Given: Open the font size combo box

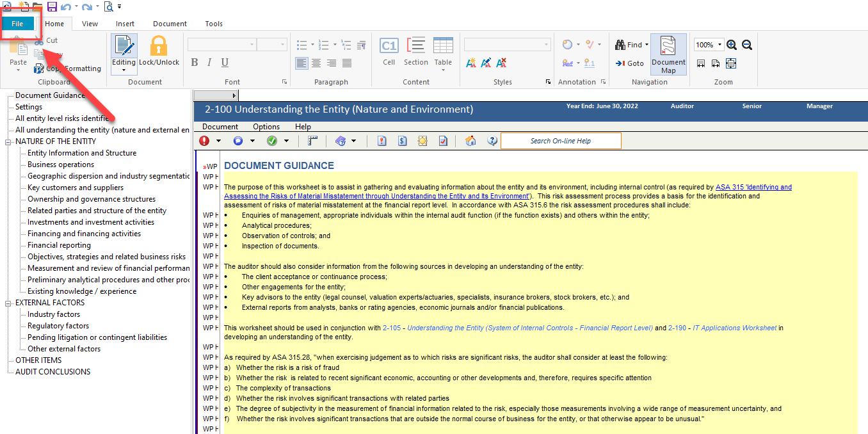Looking at the screenshot, I should click(272, 45).
